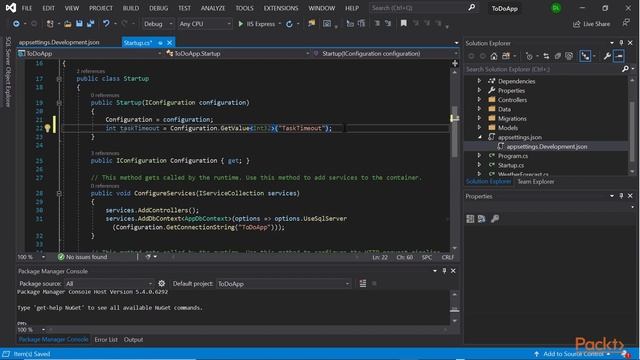
Task: Toggle auto-hide pin of Package Manager Console
Action: pyautogui.click(x=444, y=271)
